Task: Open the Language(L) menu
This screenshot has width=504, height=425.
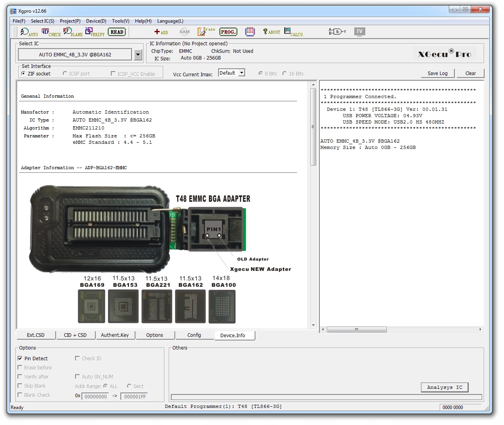Action: [x=170, y=21]
